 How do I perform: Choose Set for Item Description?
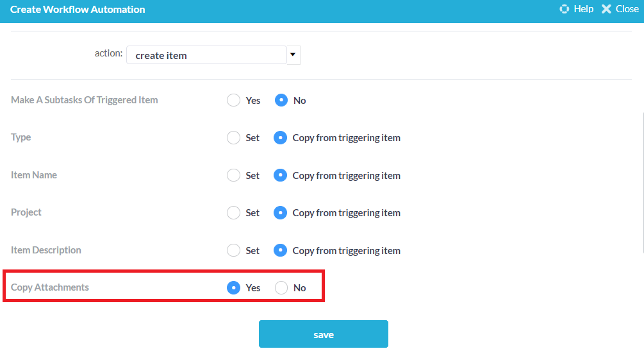(x=234, y=250)
